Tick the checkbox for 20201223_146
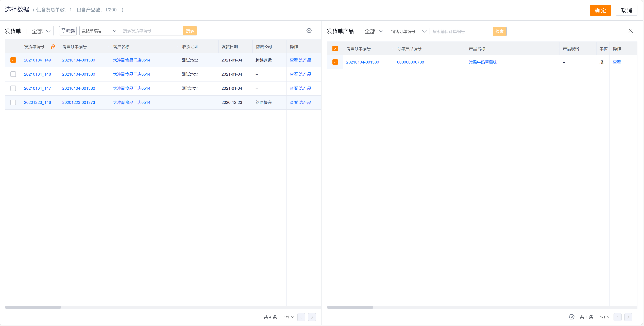 (13, 102)
